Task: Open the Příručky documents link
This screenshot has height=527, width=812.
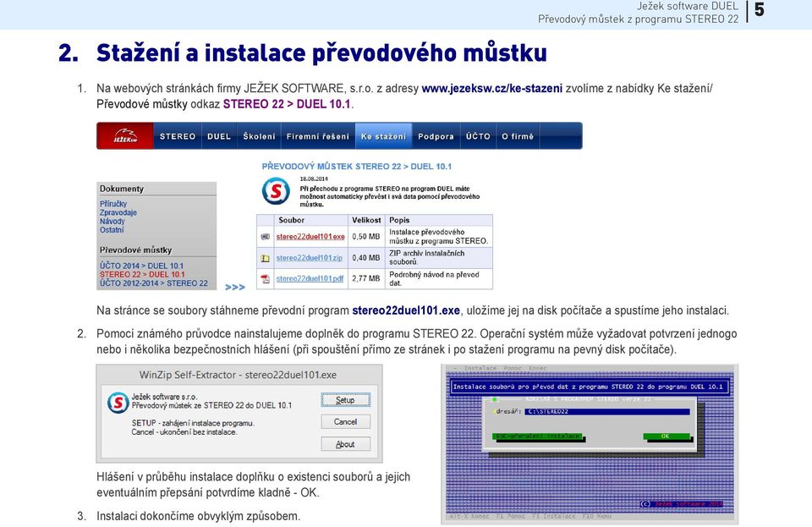Action: 113,204
